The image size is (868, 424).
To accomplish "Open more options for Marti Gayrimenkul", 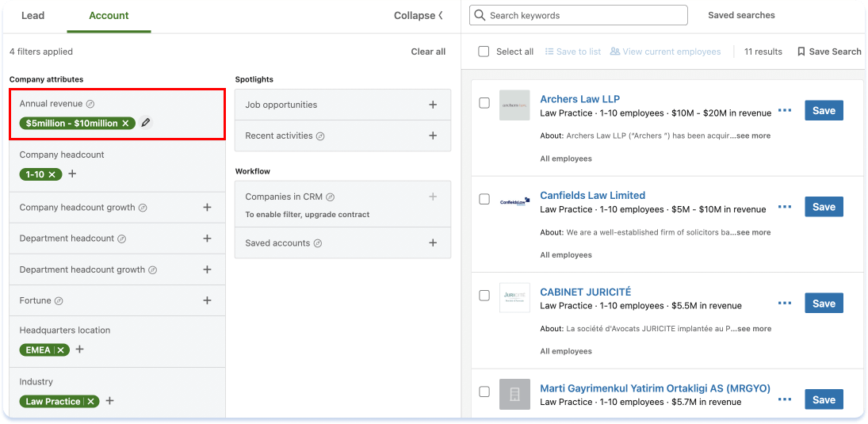I will pyautogui.click(x=785, y=399).
